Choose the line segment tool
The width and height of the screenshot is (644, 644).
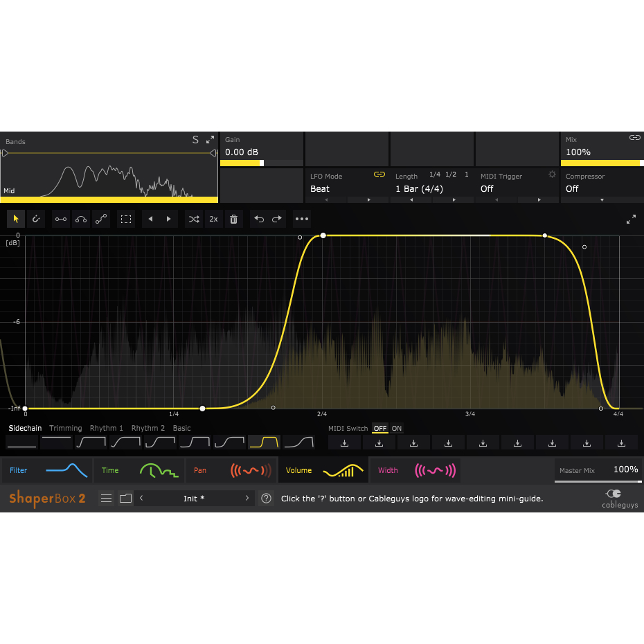[61, 219]
